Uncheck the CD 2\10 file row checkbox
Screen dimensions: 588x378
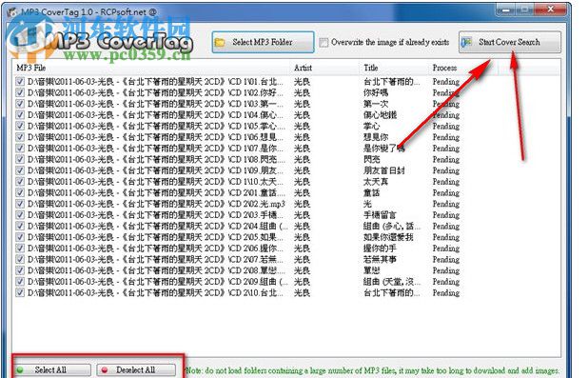[x=20, y=293]
